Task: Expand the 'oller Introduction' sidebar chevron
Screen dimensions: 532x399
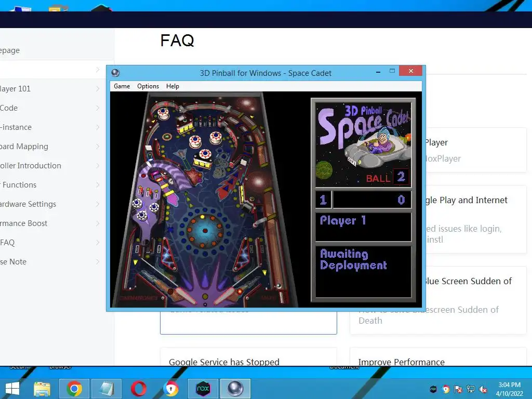Action: pos(98,166)
